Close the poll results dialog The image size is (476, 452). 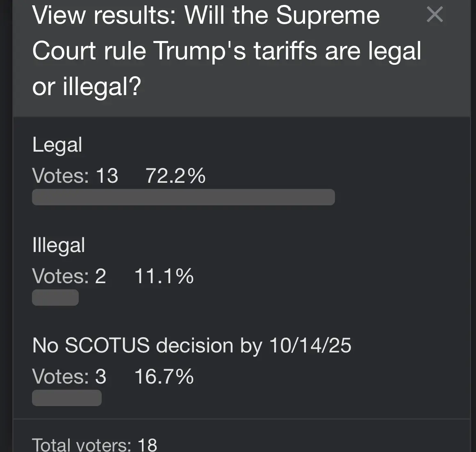tap(435, 15)
